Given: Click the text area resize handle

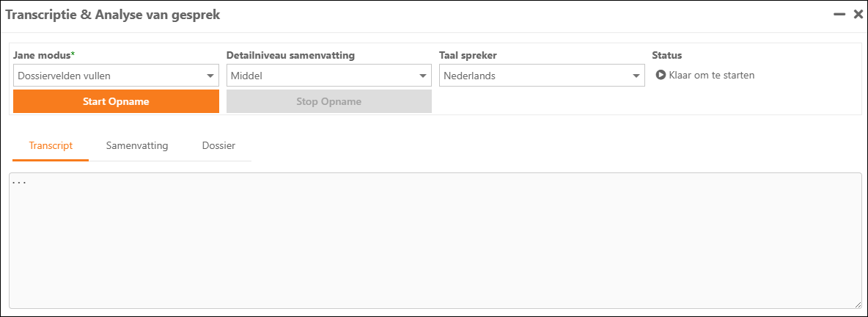Looking at the screenshot, I should pyautogui.click(x=858, y=305).
